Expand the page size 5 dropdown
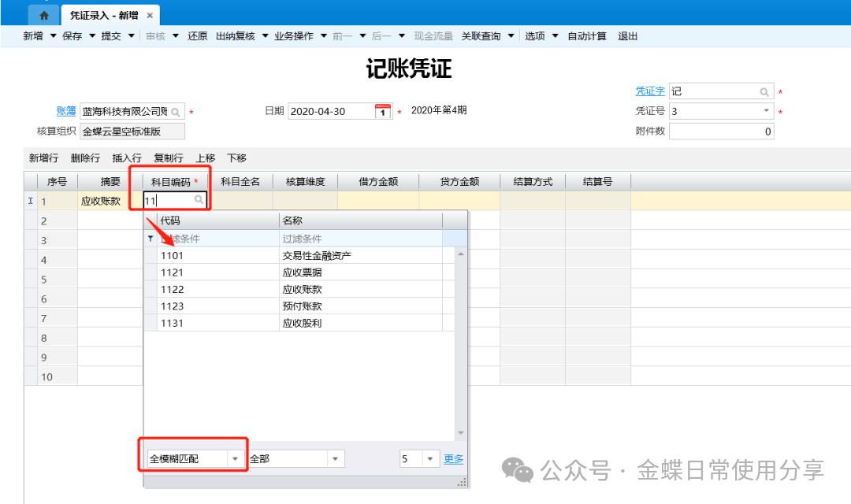The width and height of the screenshot is (851, 504). 429,459
